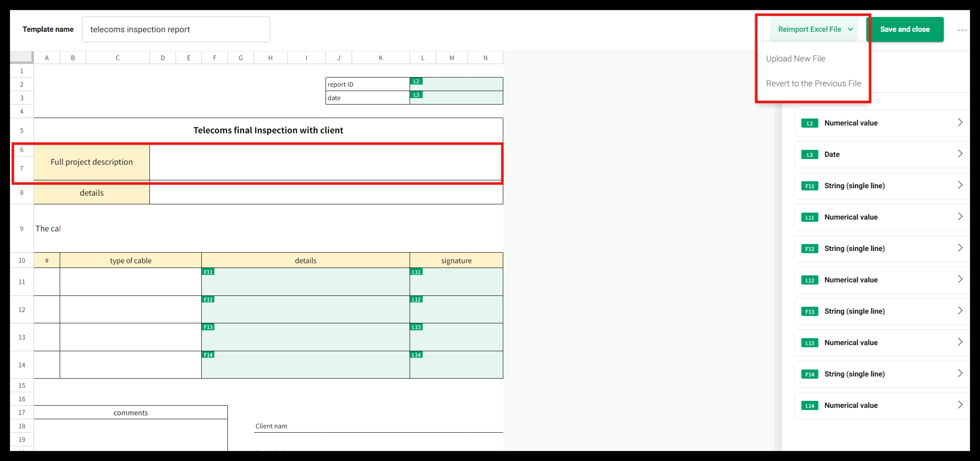Click the L2 tag in the report ID cell
Screen dimensions: 980x461
(416, 81)
